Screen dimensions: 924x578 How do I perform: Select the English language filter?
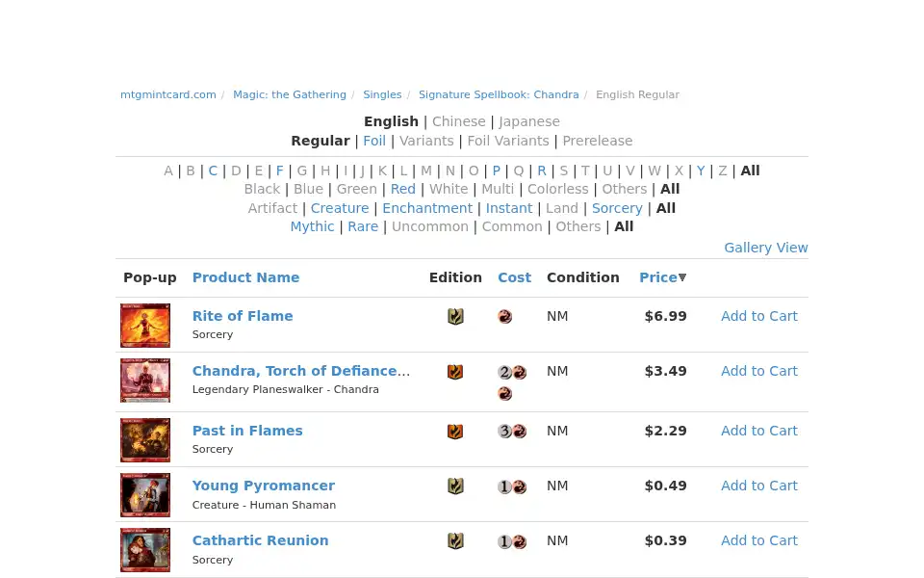[392, 121]
